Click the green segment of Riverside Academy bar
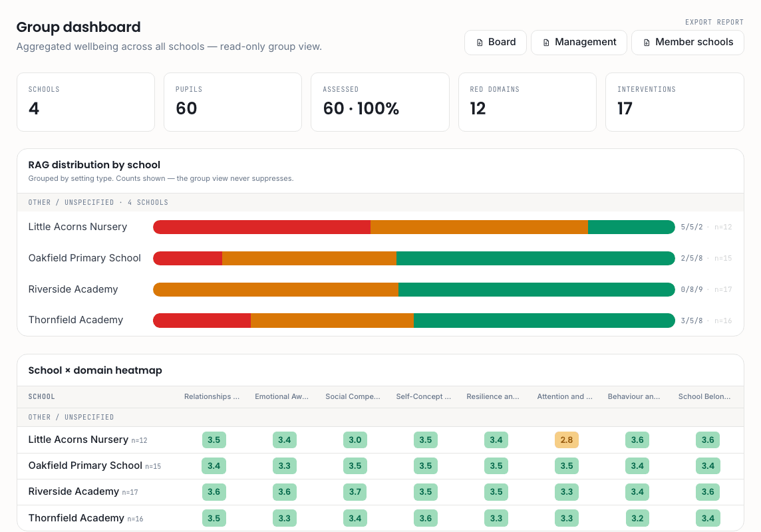Screen dimensions: 761x532 [537, 289]
